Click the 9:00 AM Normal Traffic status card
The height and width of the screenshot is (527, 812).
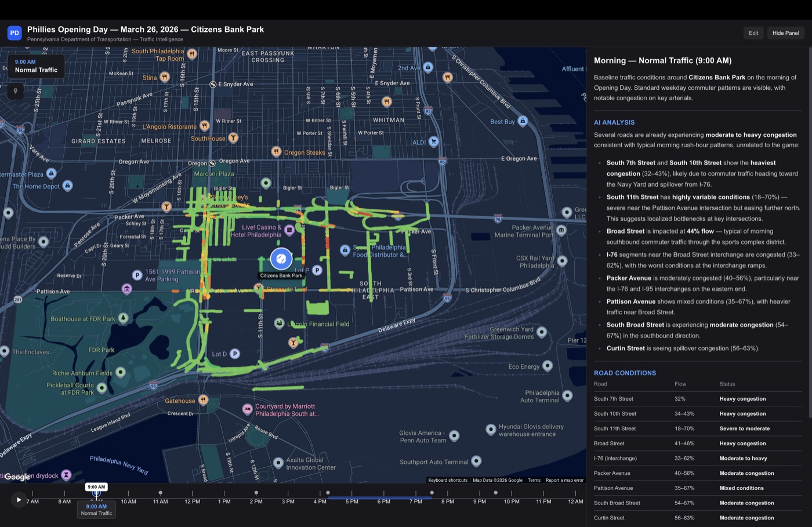tap(36, 66)
